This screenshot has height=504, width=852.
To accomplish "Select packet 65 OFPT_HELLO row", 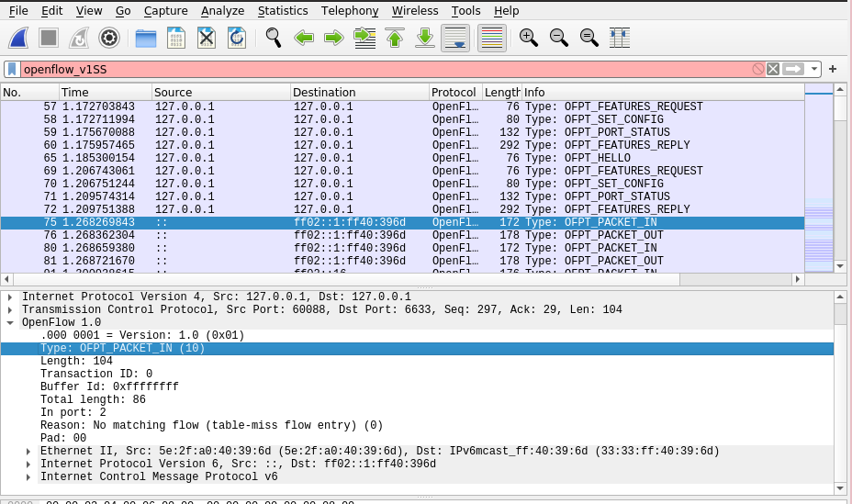I will [x=402, y=158].
